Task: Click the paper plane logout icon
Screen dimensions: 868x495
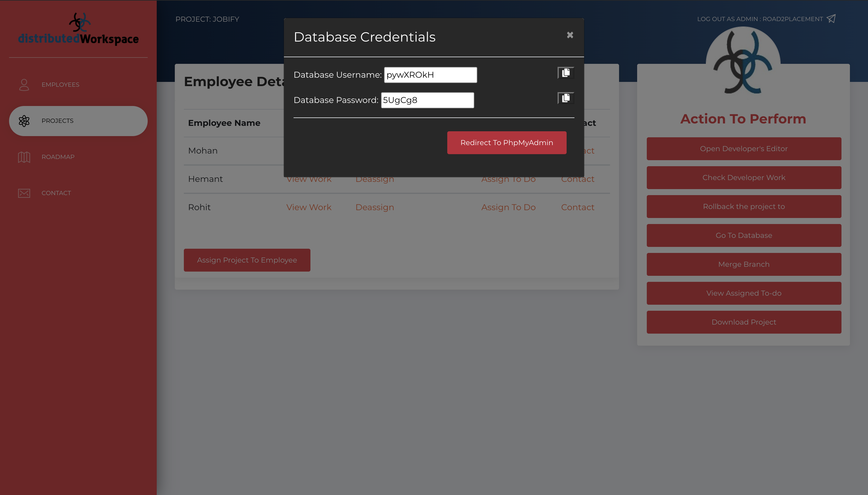Action: (831, 19)
